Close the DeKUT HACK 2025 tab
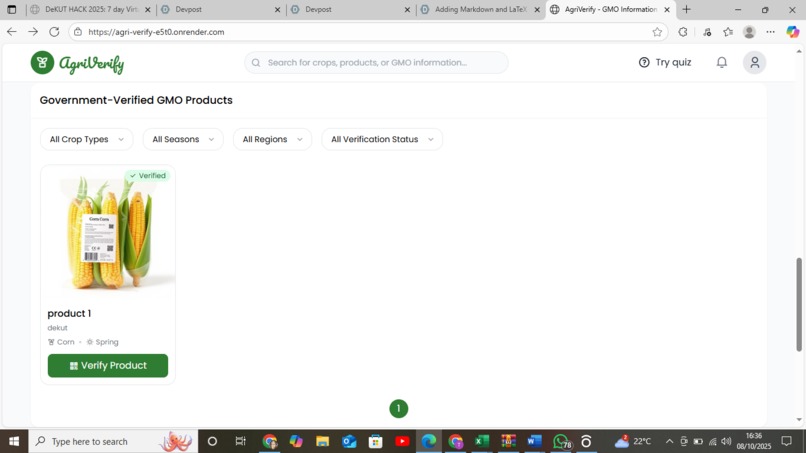The width and height of the screenshot is (806, 453). pyautogui.click(x=148, y=10)
